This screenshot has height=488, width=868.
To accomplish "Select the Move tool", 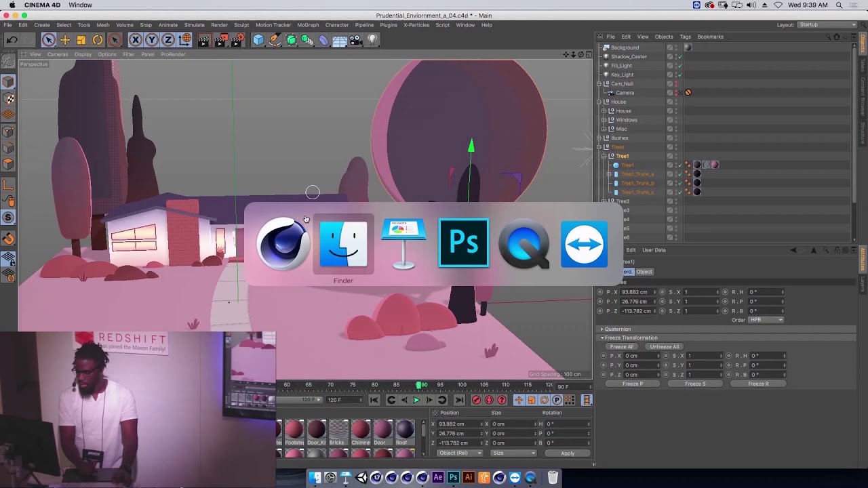I will pos(65,40).
